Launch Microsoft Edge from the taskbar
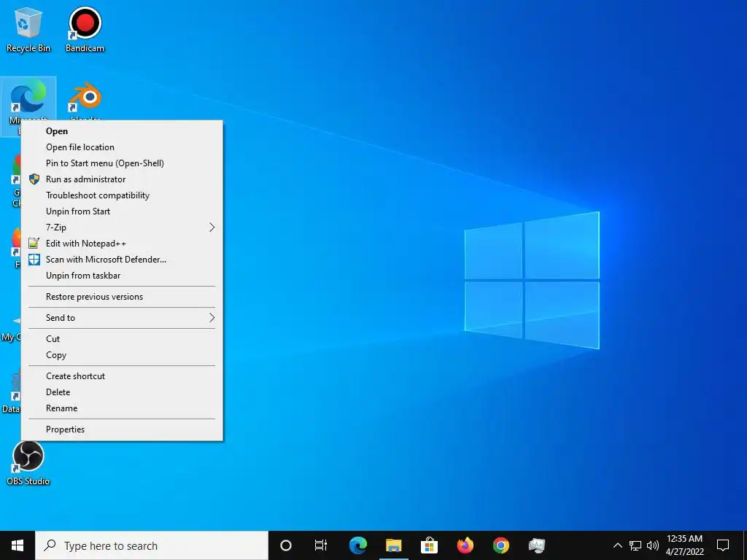The image size is (747, 560). point(358,545)
